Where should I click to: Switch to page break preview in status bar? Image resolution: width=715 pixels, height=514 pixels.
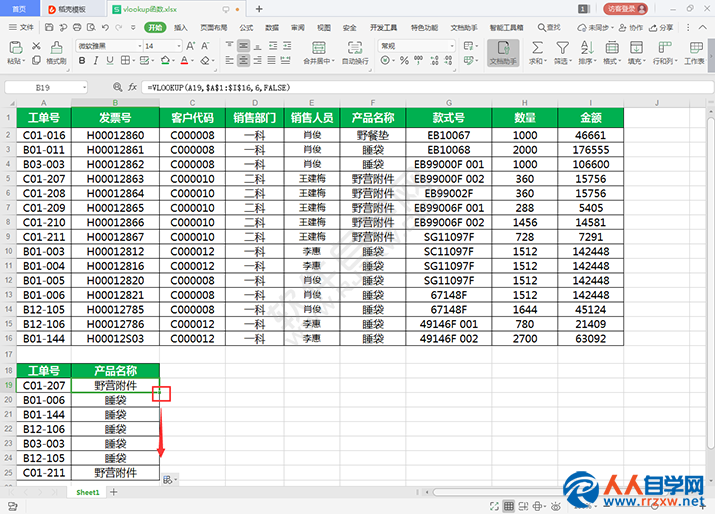coord(523,506)
